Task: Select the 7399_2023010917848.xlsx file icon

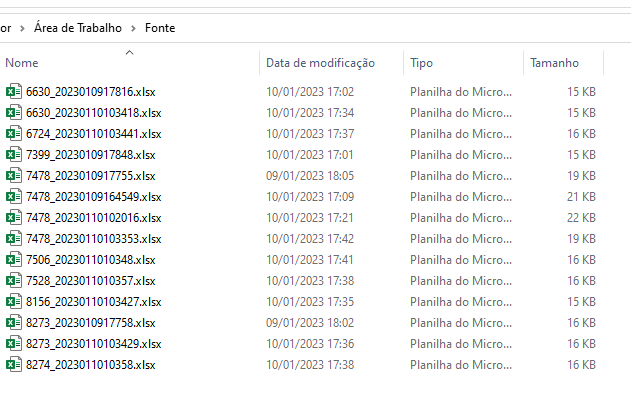Action: click(x=14, y=155)
